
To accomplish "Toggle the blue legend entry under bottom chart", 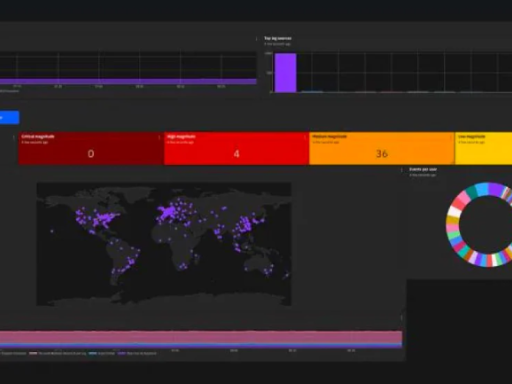I will pos(102,353).
